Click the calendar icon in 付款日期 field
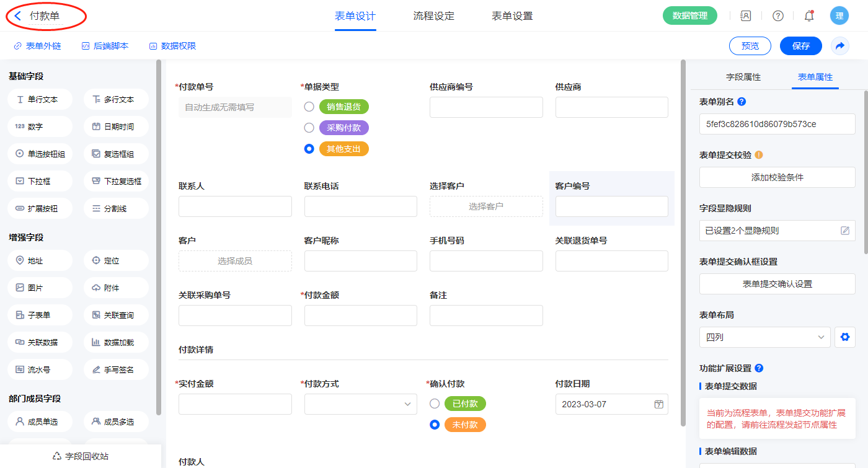This screenshot has height=468, width=868. click(x=658, y=404)
